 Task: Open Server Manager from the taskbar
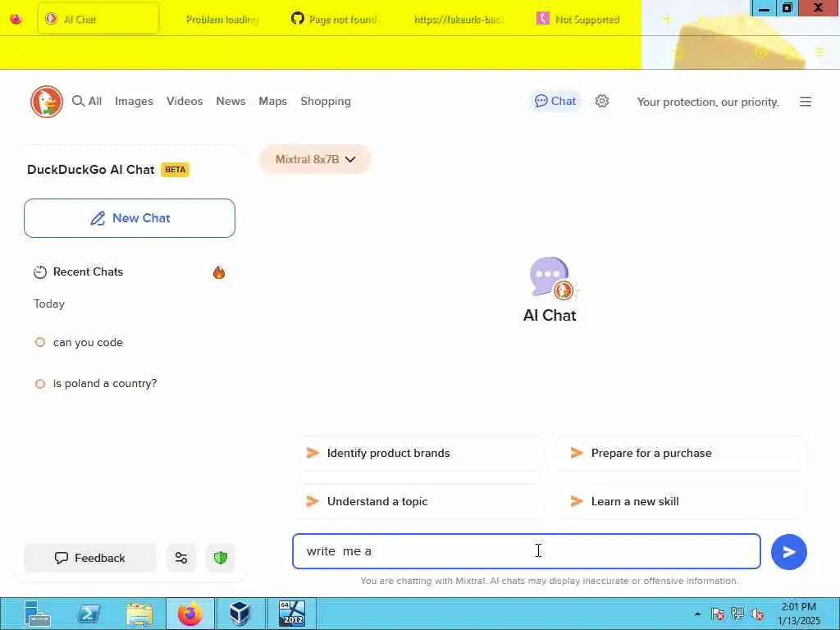38,614
